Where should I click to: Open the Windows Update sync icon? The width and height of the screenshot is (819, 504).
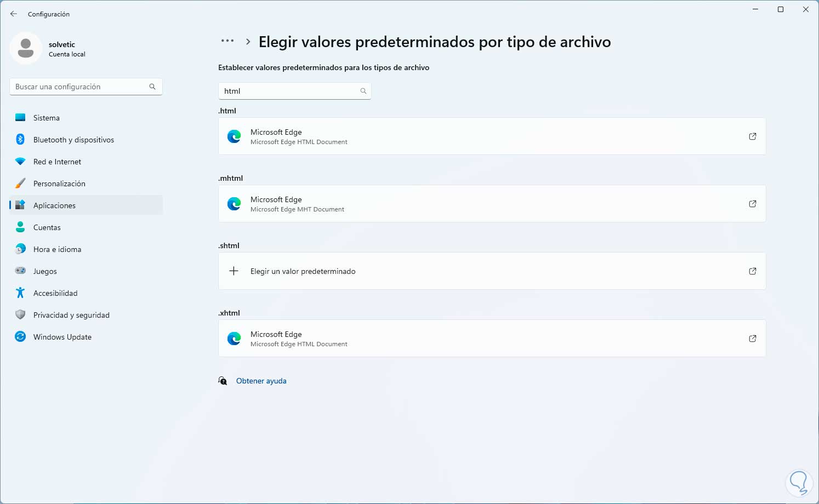click(20, 337)
